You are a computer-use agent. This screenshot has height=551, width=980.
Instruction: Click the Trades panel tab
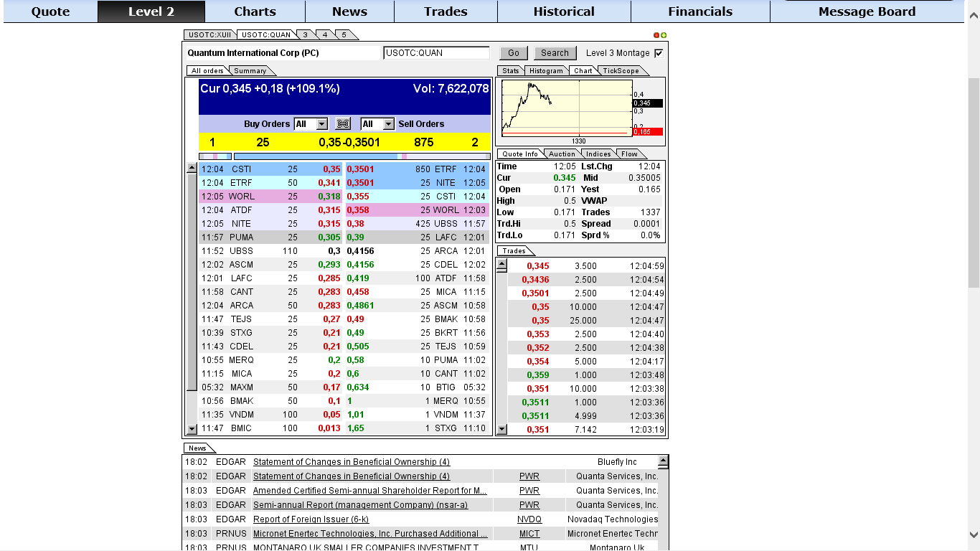(514, 250)
